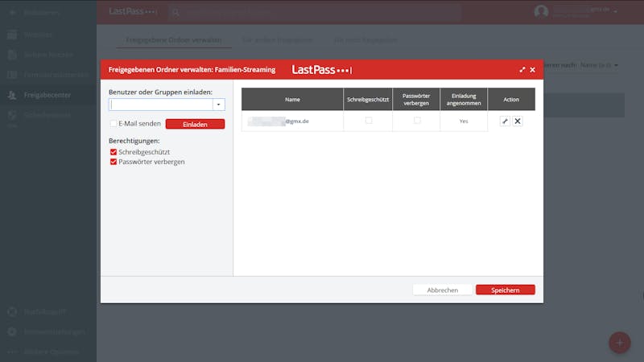This screenshot has width=644, height=362.
Task: Click the red plus add button
Action: (x=619, y=343)
